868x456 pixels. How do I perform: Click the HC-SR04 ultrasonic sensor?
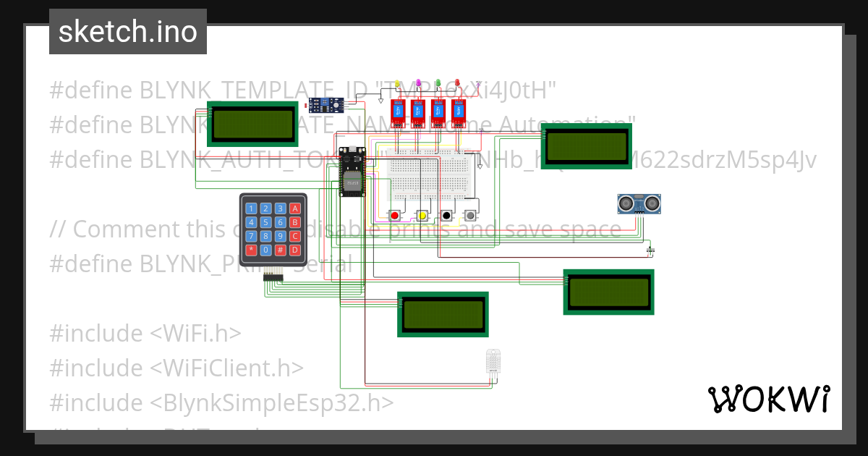[x=639, y=204]
